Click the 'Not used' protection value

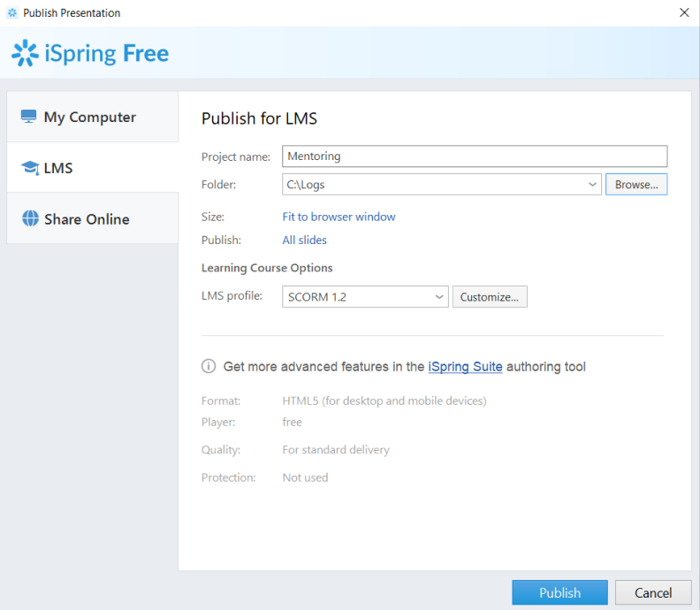305,477
